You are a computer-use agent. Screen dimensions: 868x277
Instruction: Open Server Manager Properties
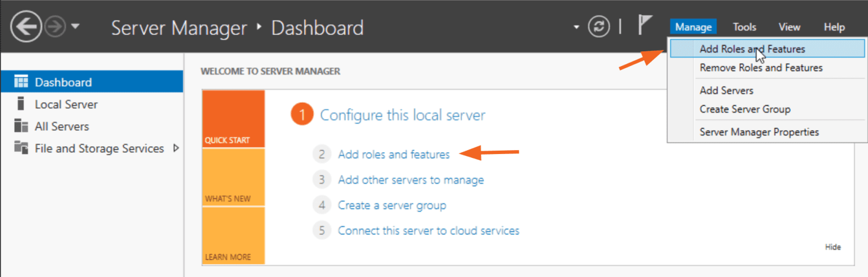pos(759,132)
